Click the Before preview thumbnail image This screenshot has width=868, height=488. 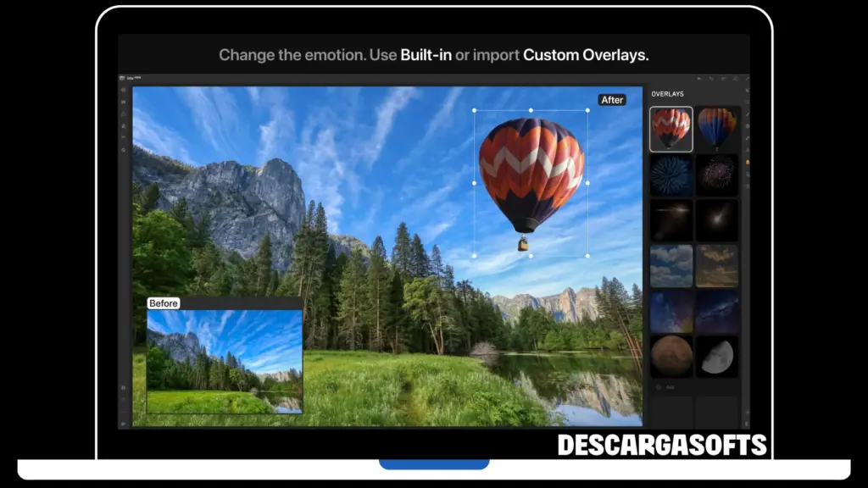(x=225, y=361)
